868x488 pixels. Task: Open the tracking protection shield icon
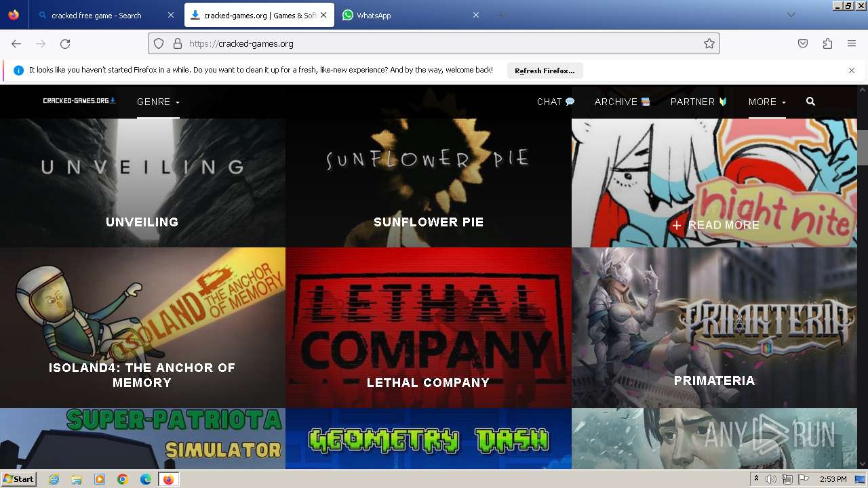coord(159,43)
